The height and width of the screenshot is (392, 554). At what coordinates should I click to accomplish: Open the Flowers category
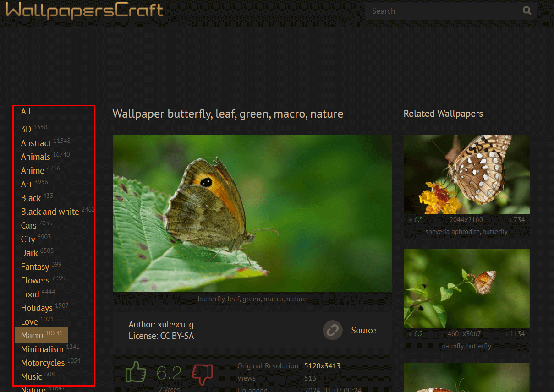(35, 280)
